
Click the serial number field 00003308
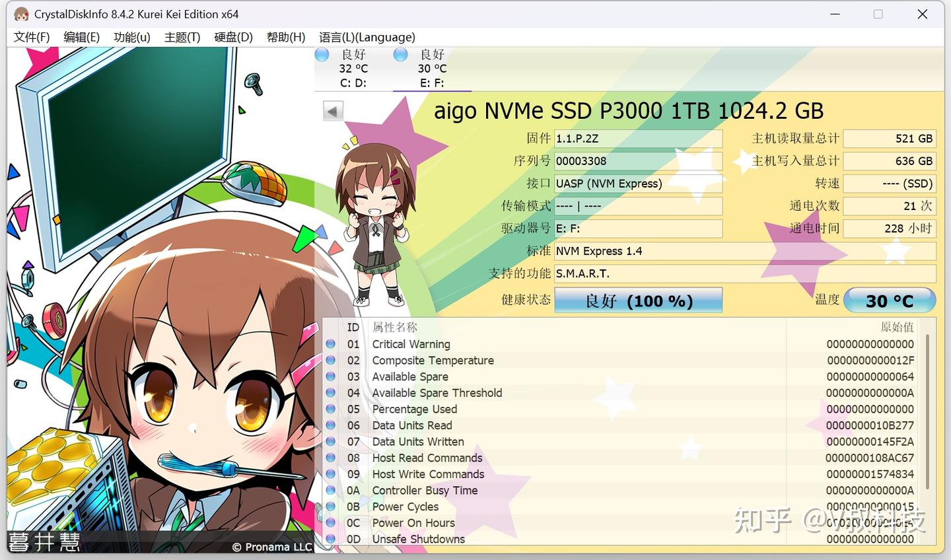point(639,161)
